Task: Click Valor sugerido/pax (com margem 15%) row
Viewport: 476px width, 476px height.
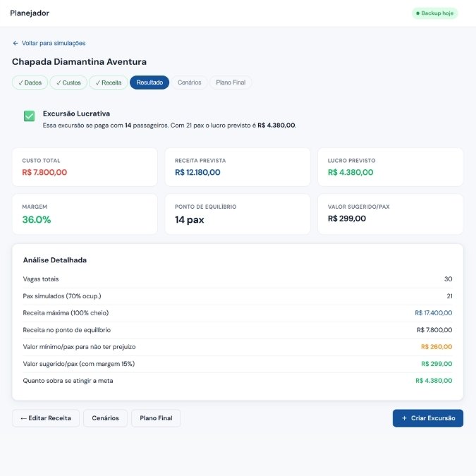Action: coord(238,364)
